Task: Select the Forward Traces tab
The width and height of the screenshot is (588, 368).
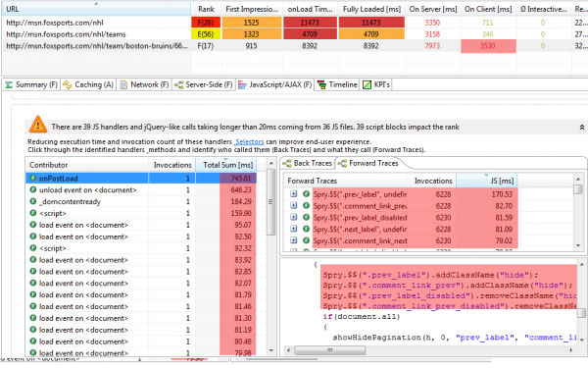Action: [369, 163]
